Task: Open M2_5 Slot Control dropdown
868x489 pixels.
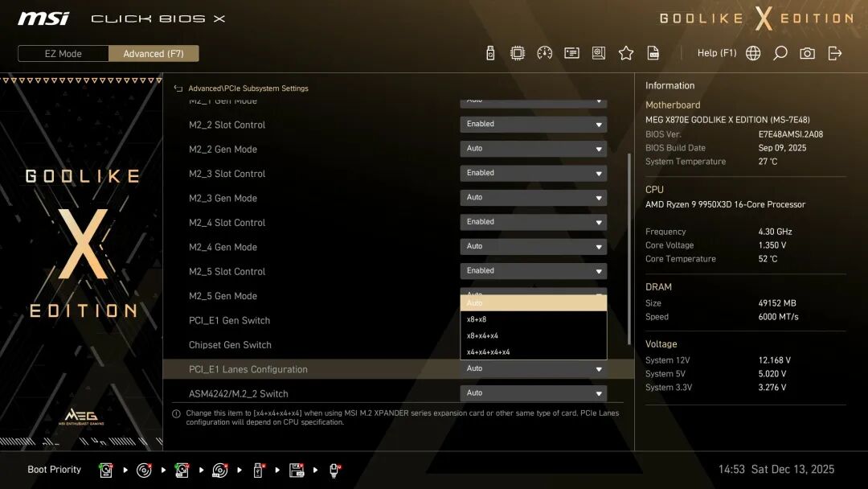Action: pos(533,271)
